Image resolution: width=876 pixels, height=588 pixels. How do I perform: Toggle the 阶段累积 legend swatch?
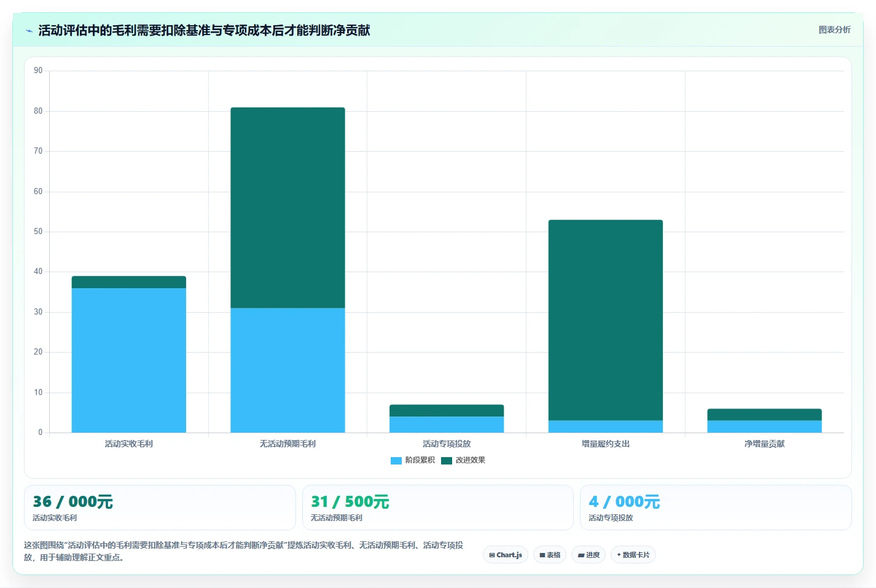[x=396, y=460]
